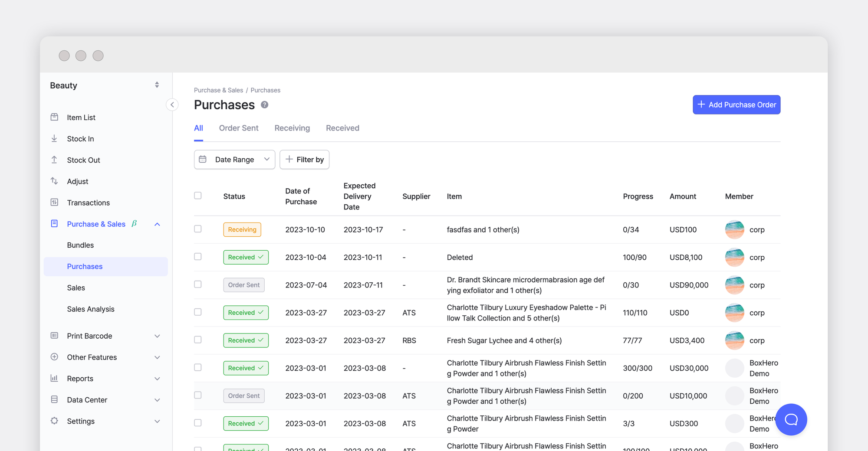The width and height of the screenshot is (868, 451).
Task: Click the Transactions icon in sidebar
Action: click(x=54, y=202)
